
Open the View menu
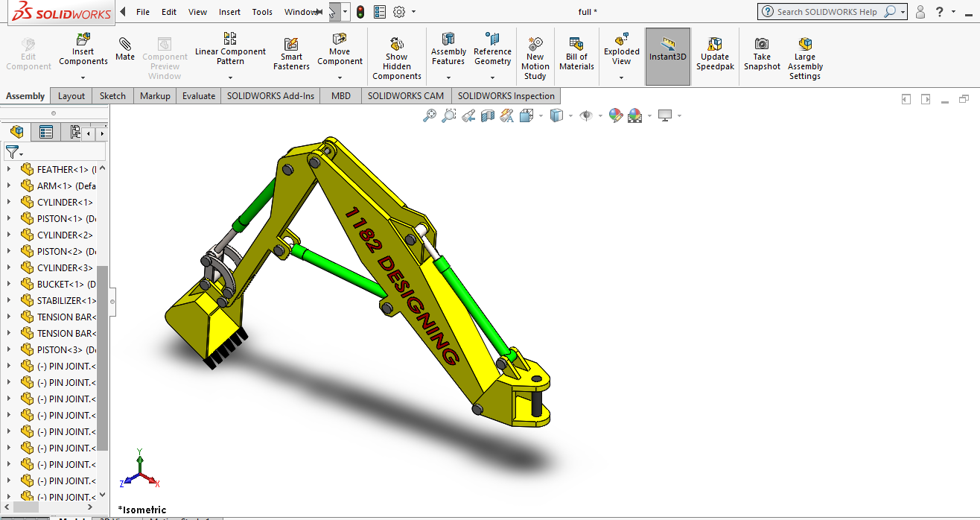198,12
